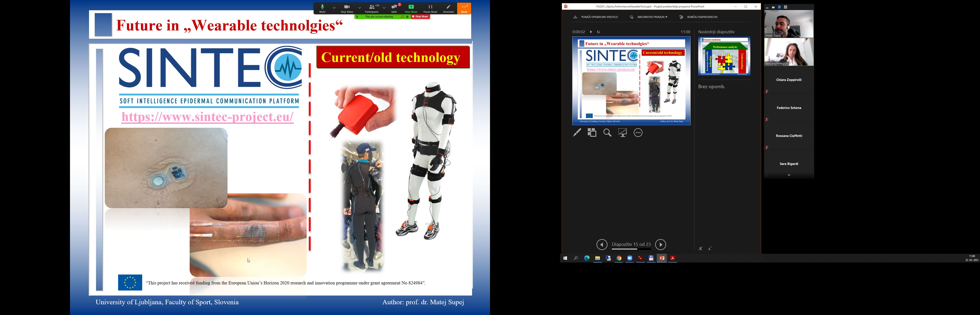The height and width of the screenshot is (315, 980).
Task: Go to previous slide arrow
Action: click(x=602, y=244)
